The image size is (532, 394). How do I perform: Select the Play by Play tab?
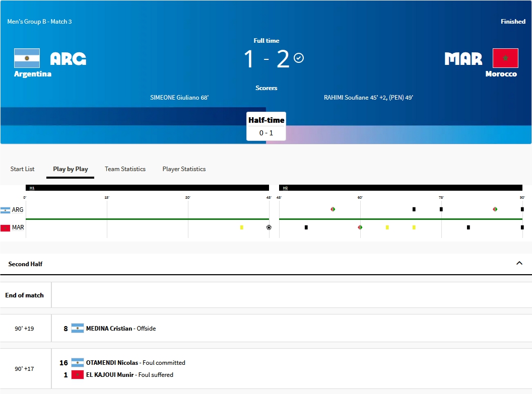[x=71, y=169]
